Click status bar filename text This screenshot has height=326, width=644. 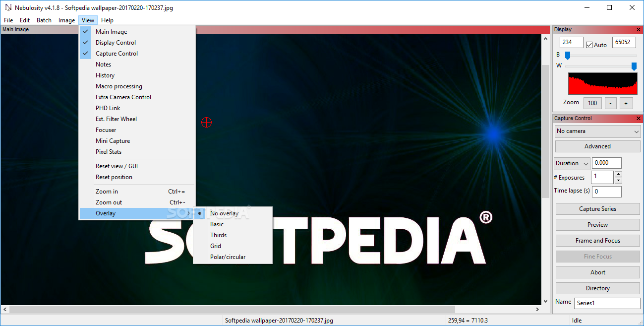click(x=279, y=321)
